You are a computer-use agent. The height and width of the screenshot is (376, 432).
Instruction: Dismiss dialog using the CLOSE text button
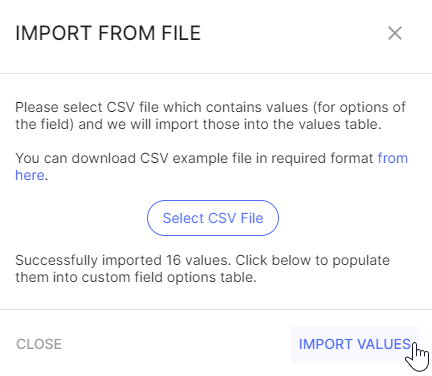pos(39,344)
